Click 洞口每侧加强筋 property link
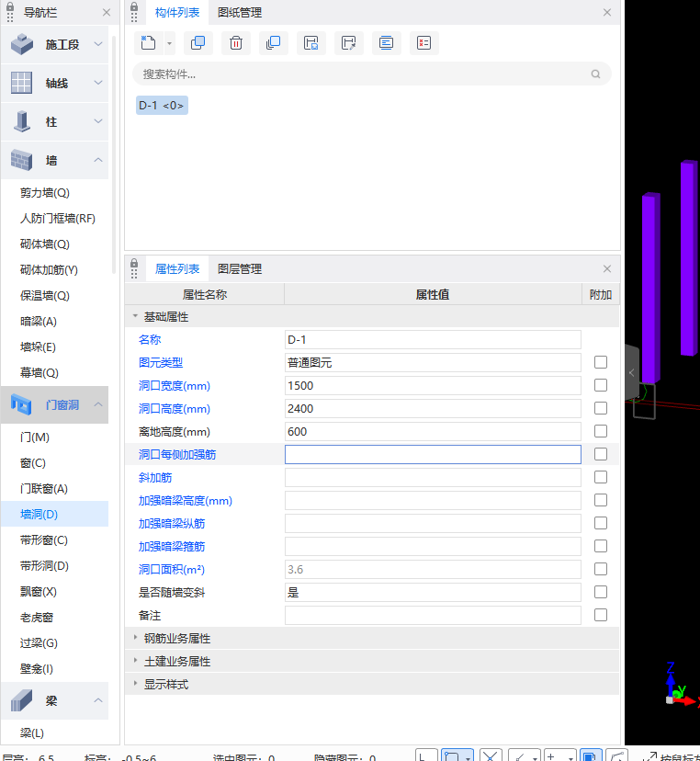Screen dimensions: 700x761 (177, 455)
